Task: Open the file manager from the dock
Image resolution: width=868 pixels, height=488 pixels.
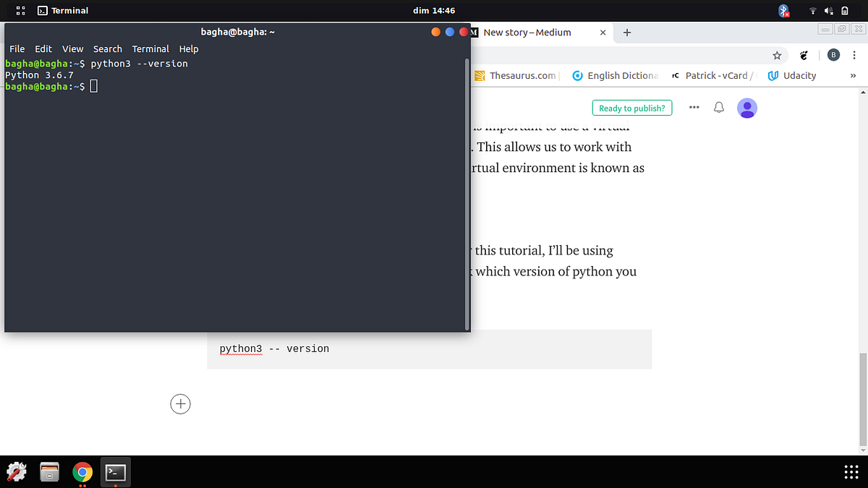Action: click(x=49, y=472)
